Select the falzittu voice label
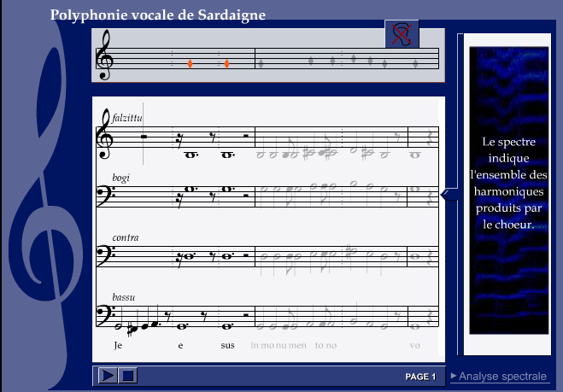Image resolution: width=563 pixels, height=392 pixels. click(127, 117)
